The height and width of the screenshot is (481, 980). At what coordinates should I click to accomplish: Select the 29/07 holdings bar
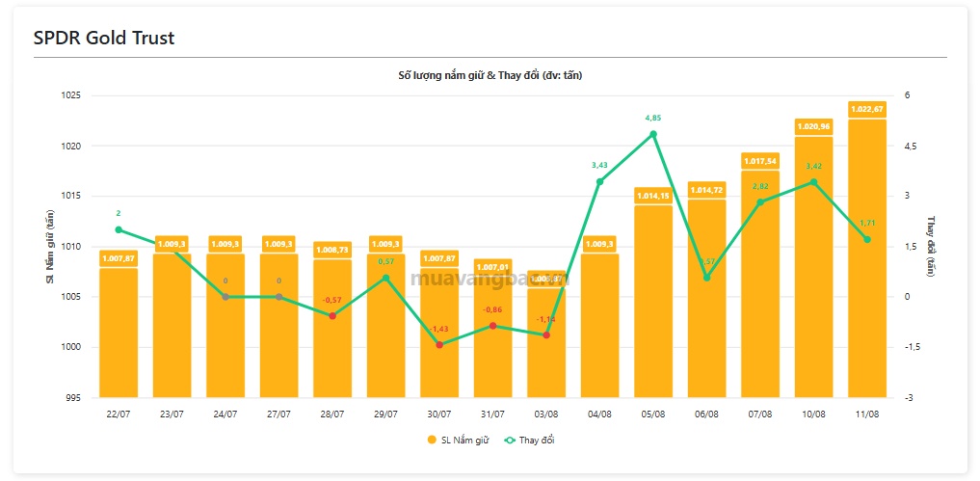point(385,325)
